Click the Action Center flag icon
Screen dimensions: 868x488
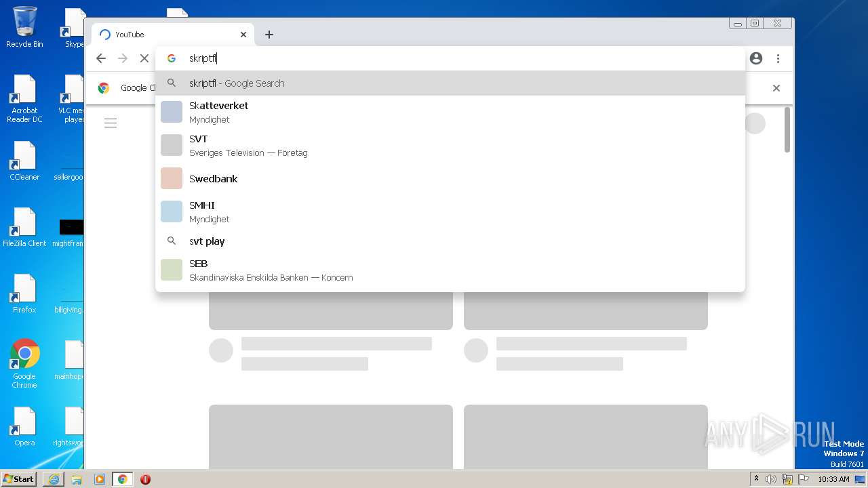[x=804, y=479]
